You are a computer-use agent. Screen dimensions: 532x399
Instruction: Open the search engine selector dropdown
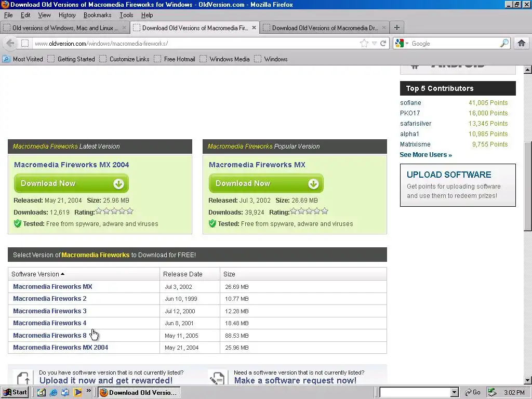coord(407,44)
